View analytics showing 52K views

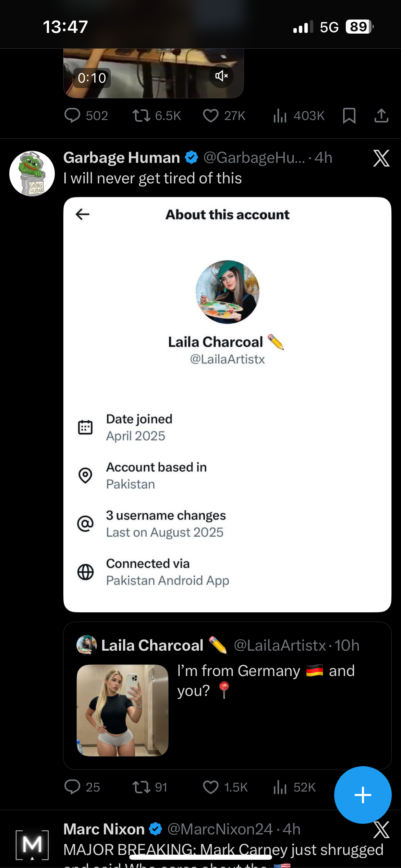click(x=280, y=787)
